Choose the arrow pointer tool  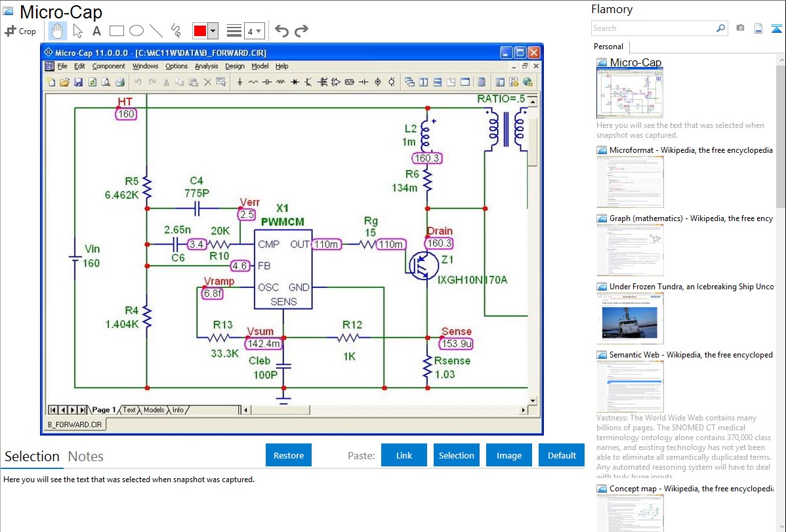tap(77, 31)
